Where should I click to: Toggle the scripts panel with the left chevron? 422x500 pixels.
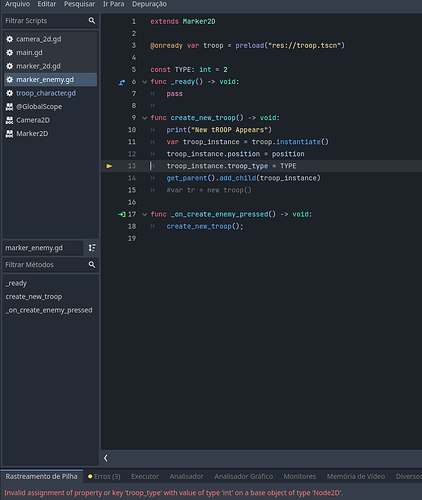[106, 458]
